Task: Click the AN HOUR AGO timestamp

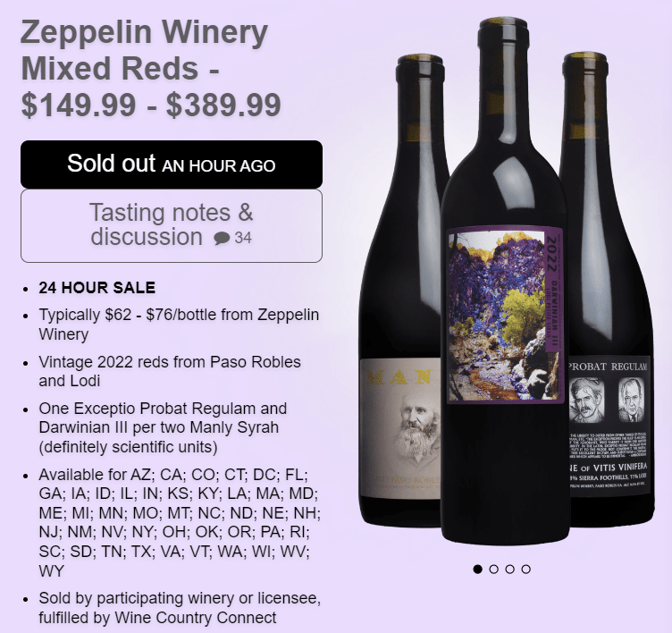Action: (219, 166)
